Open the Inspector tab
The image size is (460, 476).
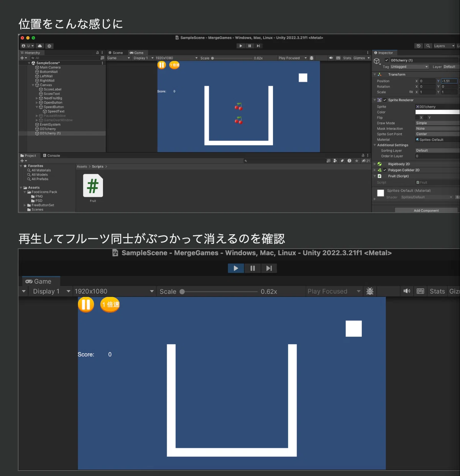pyautogui.click(x=384, y=53)
